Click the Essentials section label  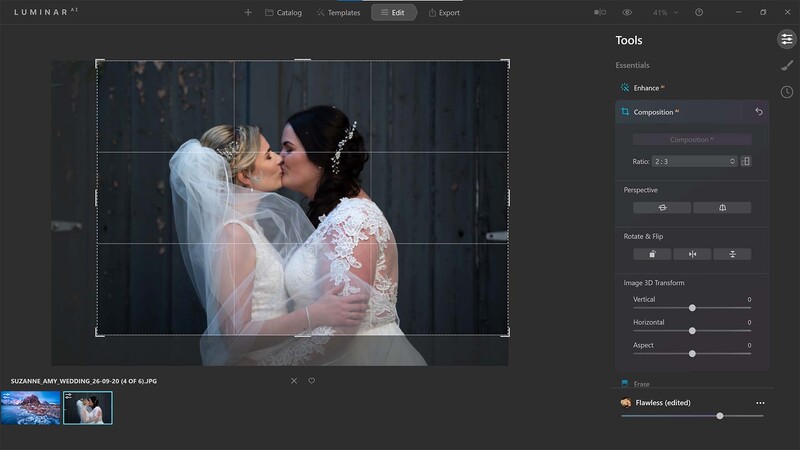click(632, 65)
